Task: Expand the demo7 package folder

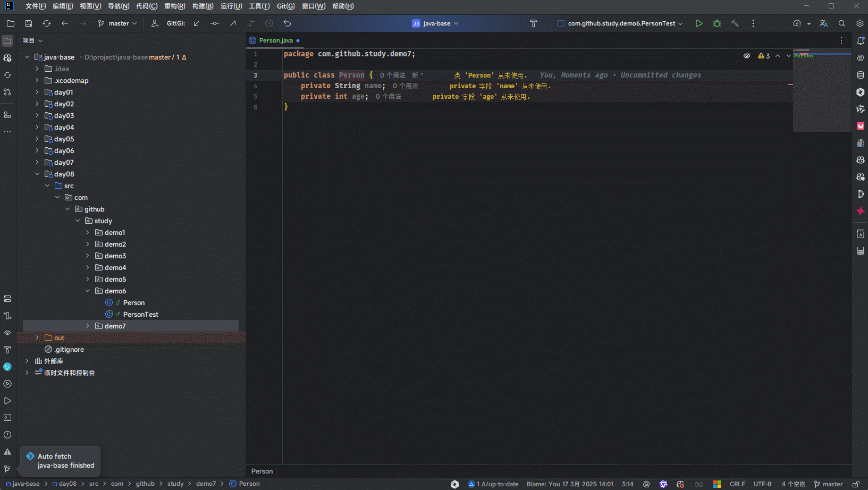Action: (x=88, y=326)
